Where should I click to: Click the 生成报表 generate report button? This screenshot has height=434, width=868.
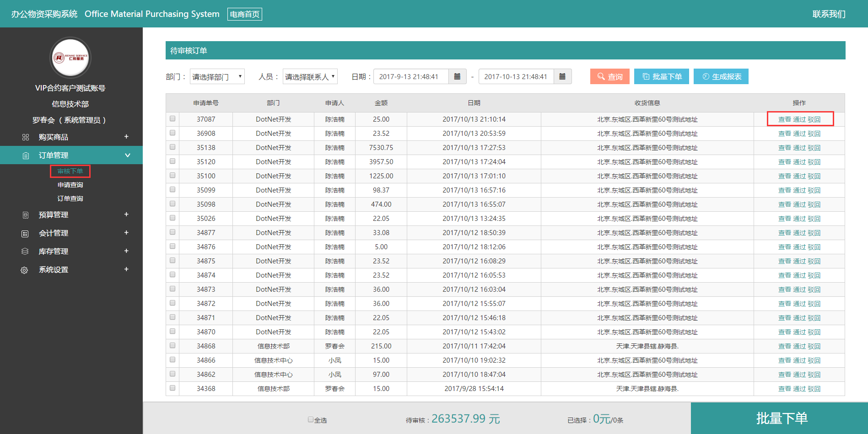tap(721, 77)
